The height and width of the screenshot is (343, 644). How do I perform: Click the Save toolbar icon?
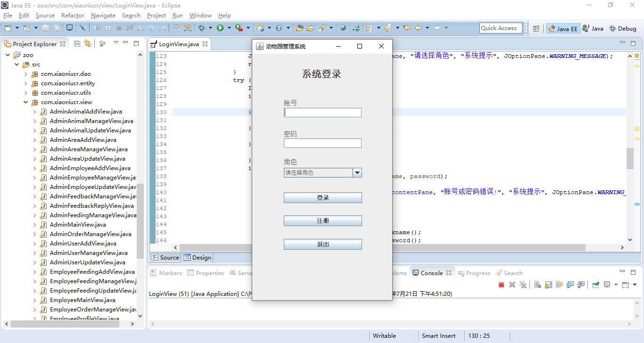click(45, 28)
